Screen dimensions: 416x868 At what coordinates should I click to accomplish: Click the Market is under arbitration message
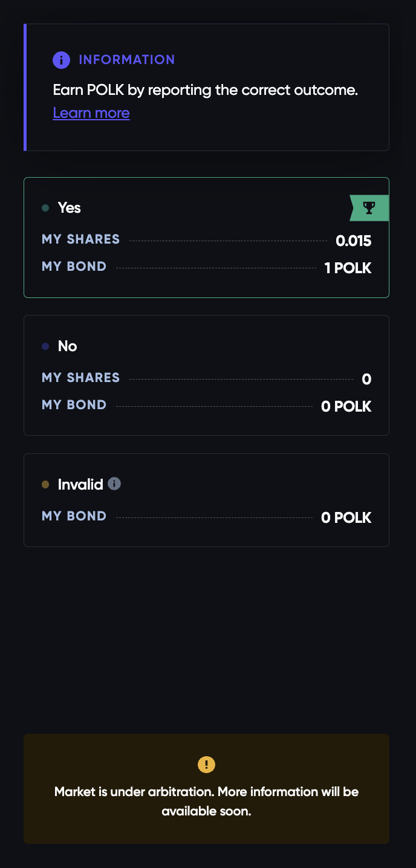pos(206,801)
